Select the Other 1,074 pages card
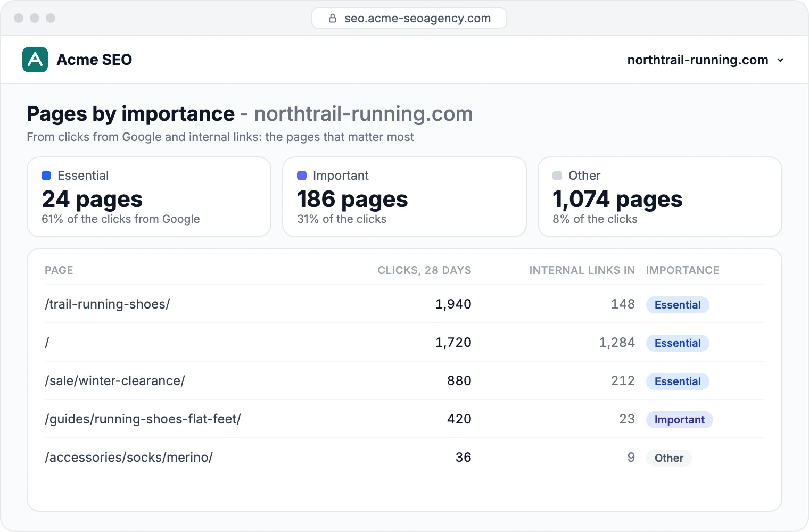Viewport: 809px width, 532px height. click(x=660, y=197)
